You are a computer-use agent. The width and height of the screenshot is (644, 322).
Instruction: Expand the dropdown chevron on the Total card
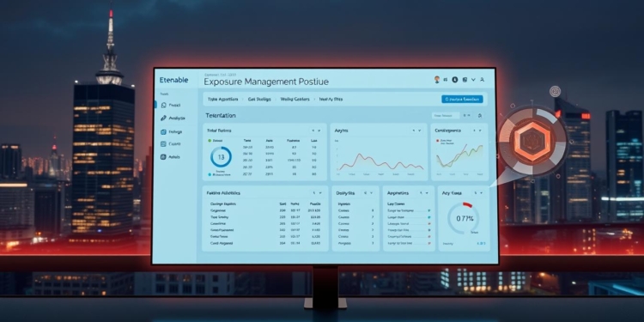click(319, 131)
